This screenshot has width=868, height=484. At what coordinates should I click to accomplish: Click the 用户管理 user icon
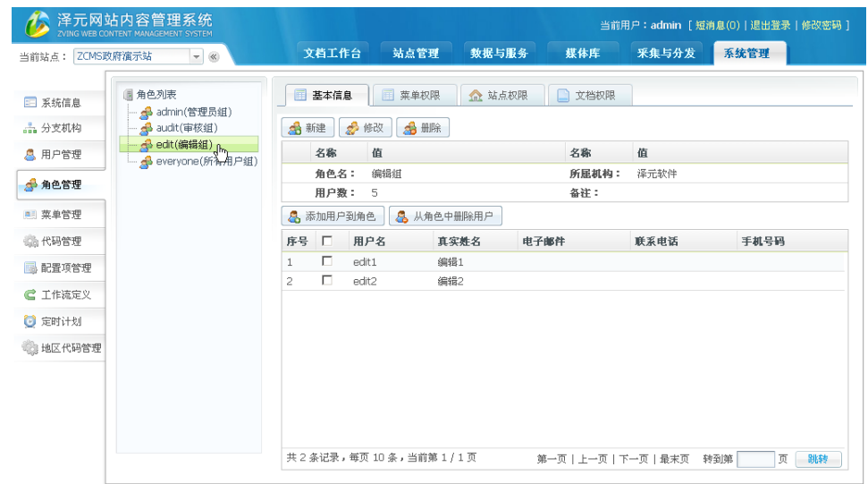point(29,155)
